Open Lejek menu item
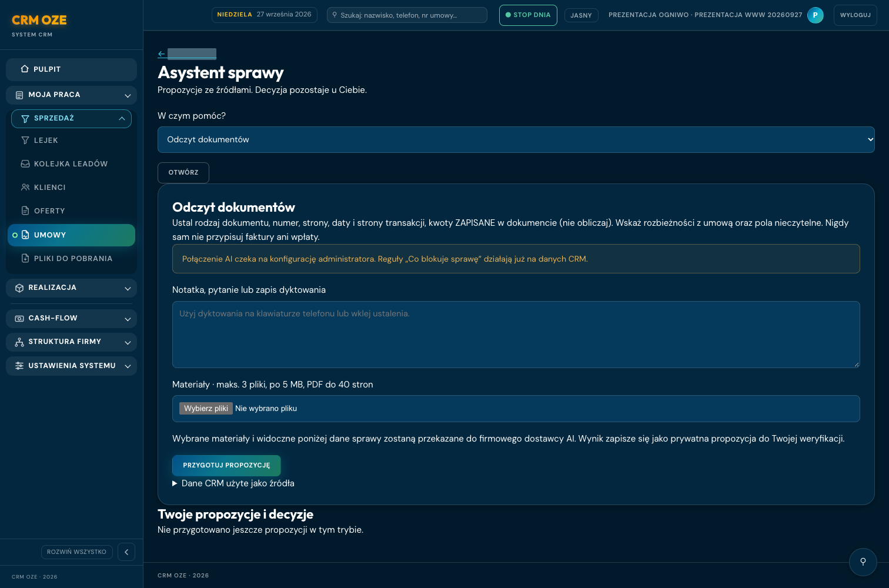Viewport: 889px width, 588px height. tap(71, 141)
